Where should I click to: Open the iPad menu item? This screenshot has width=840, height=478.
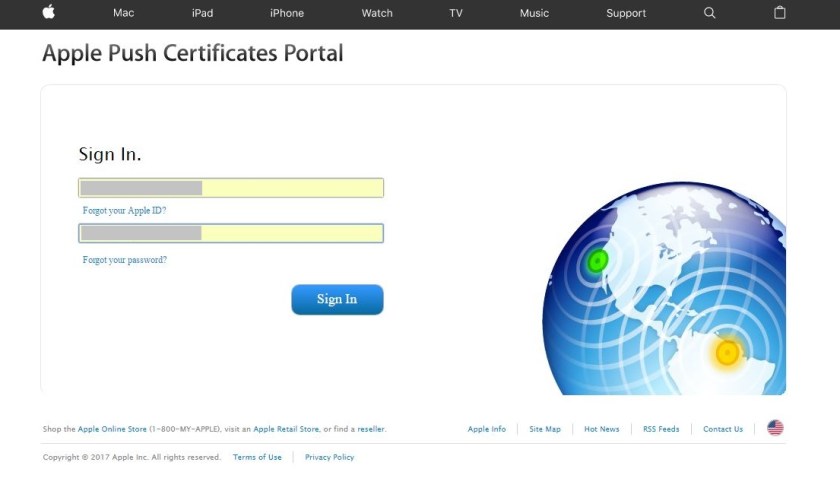202,13
